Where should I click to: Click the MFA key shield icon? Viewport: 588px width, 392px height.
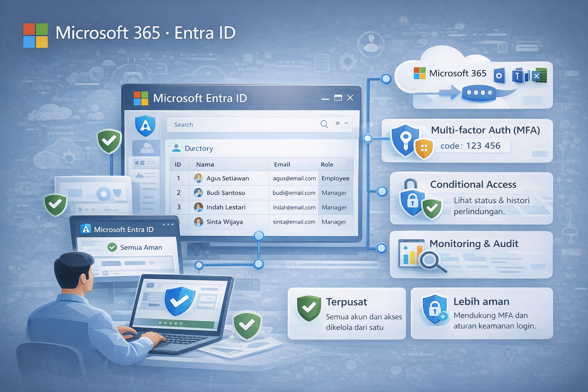405,140
